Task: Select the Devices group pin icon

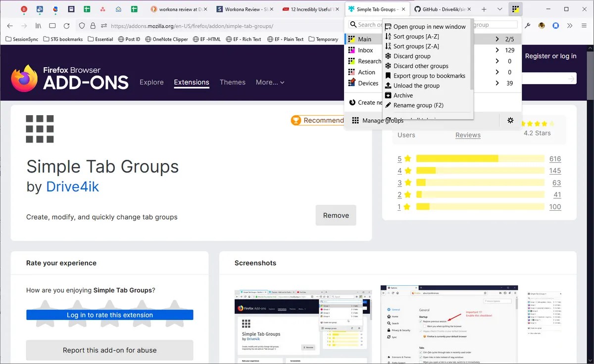Action: point(353,83)
